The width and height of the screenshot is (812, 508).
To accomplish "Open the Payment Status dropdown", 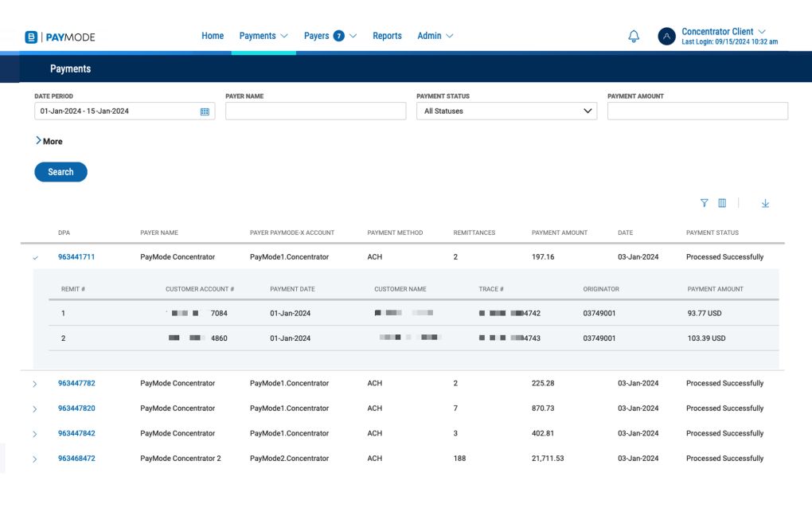I will pyautogui.click(x=506, y=111).
